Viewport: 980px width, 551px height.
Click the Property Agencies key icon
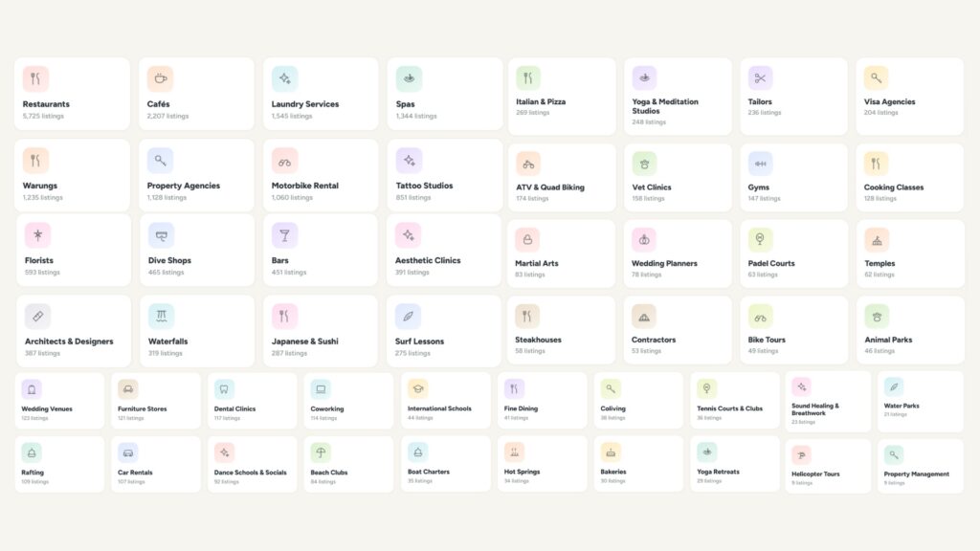pos(160,161)
